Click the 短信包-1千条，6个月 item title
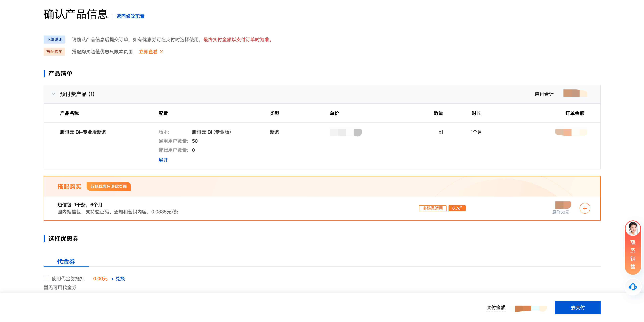Viewport: 644px width, 322px height. click(x=80, y=205)
